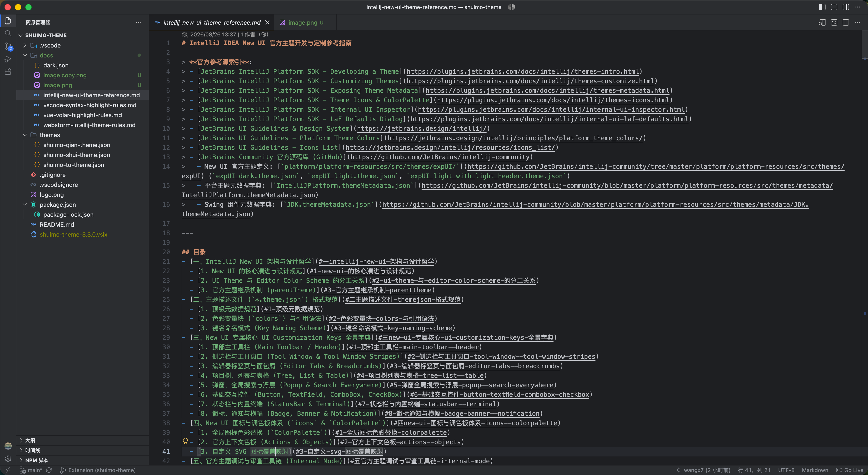Click the github.com/JetBrains/intellij-community link on line 13
Screen dimensions: 868x475
point(440,157)
